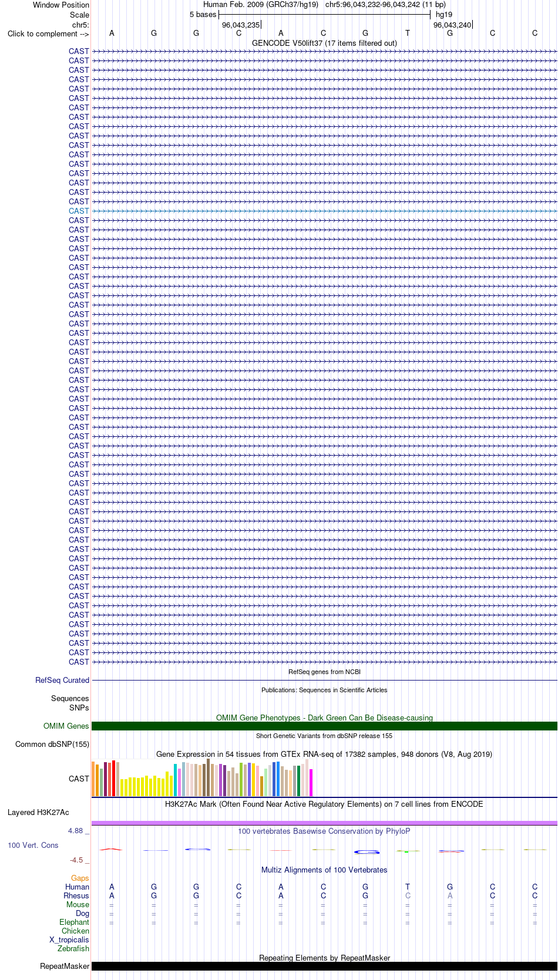Image resolution: width=558 pixels, height=980 pixels.
Task: Click the dark green bar in GTEx chart
Action: [x=299, y=781]
